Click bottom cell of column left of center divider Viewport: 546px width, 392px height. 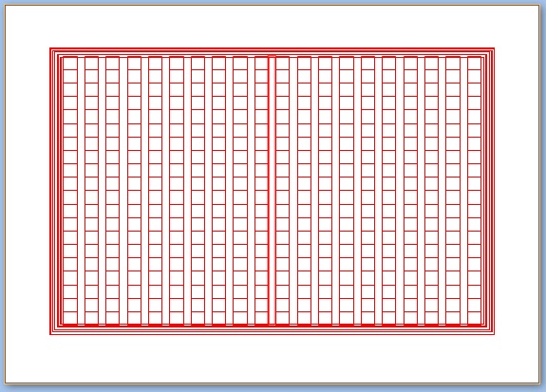(261, 318)
